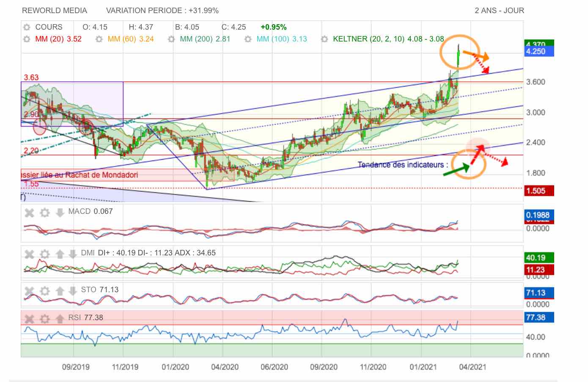Click the B: 4.05 low value
Image resolution: width=588 pixels, height=382 pixels.
click(x=187, y=27)
